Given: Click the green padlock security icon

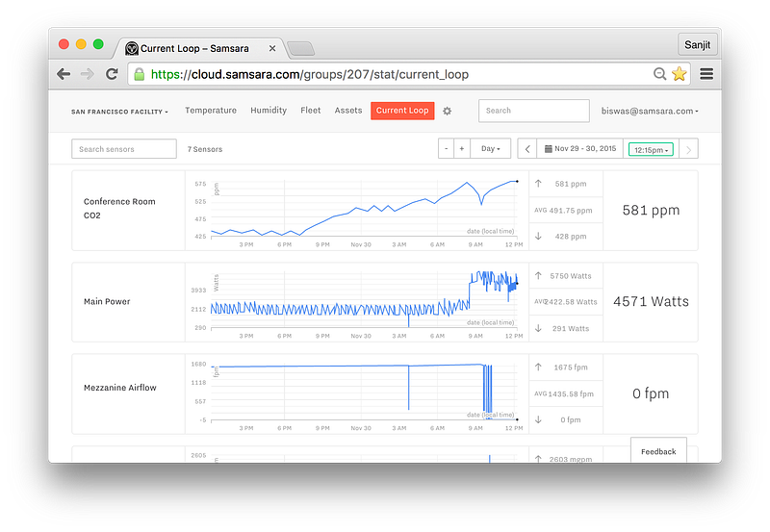Looking at the screenshot, I should point(140,75).
